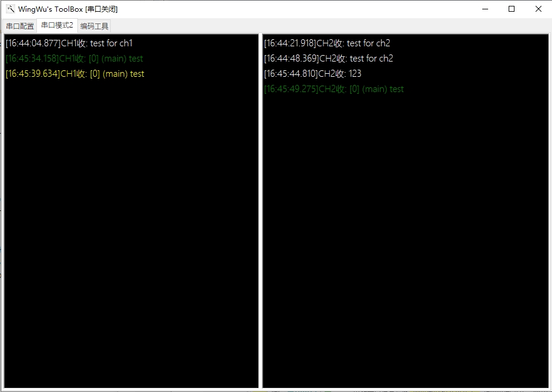The width and height of the screenshot is (552, 392).
Task: Click empty area of the CH1 log panel
Action: 131,234
